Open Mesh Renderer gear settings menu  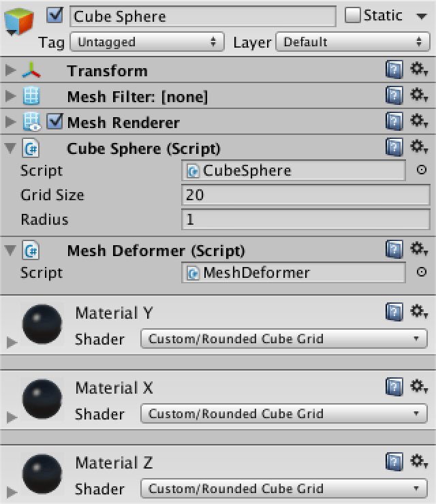click(419, 121)
